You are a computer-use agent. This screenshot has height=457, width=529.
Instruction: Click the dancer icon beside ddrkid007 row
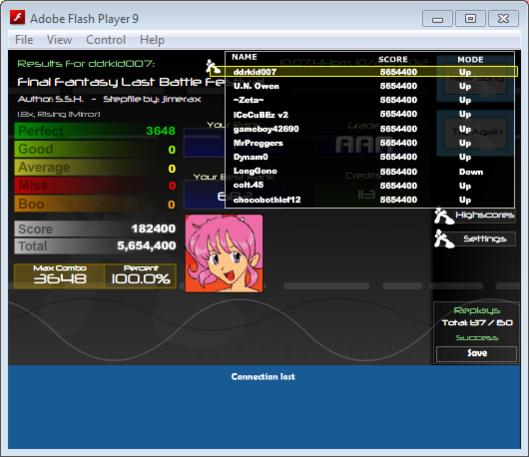point(213,66)
